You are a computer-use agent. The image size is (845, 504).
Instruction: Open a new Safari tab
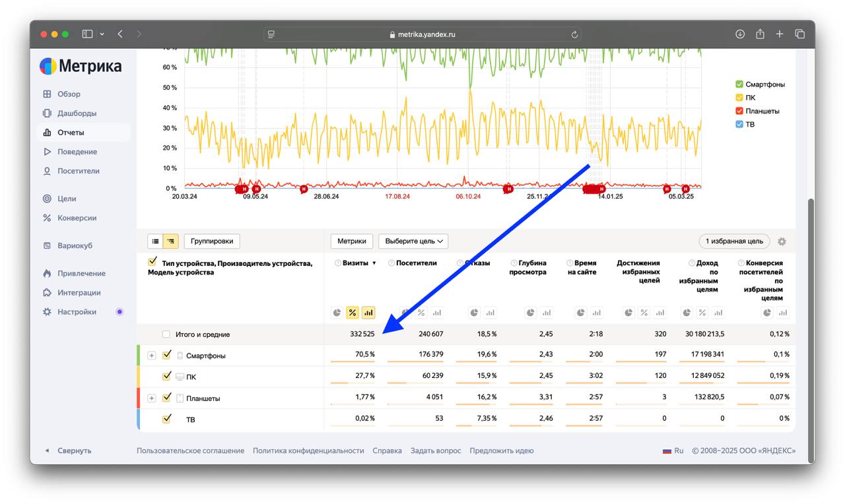(780, 34)
